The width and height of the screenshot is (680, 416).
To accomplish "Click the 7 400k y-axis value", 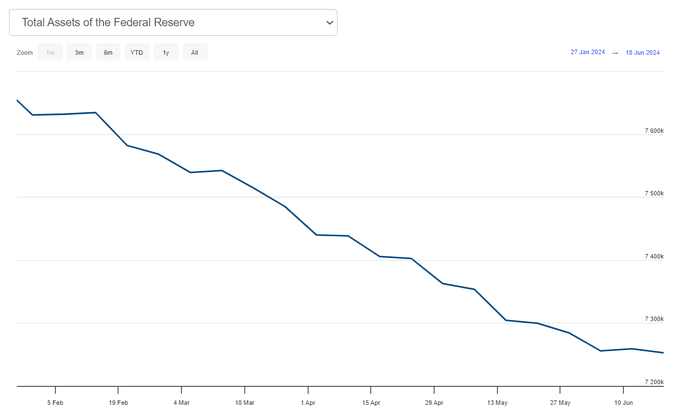I will 654,256.
